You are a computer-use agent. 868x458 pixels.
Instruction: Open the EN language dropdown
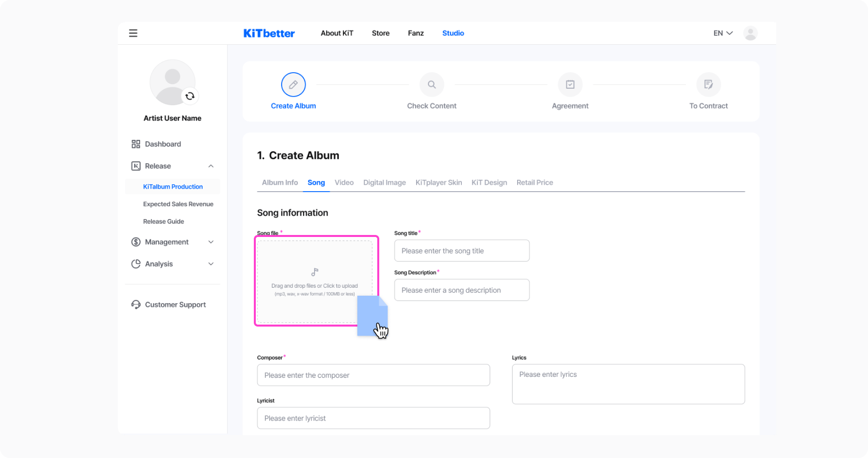[x=723, y=33]
